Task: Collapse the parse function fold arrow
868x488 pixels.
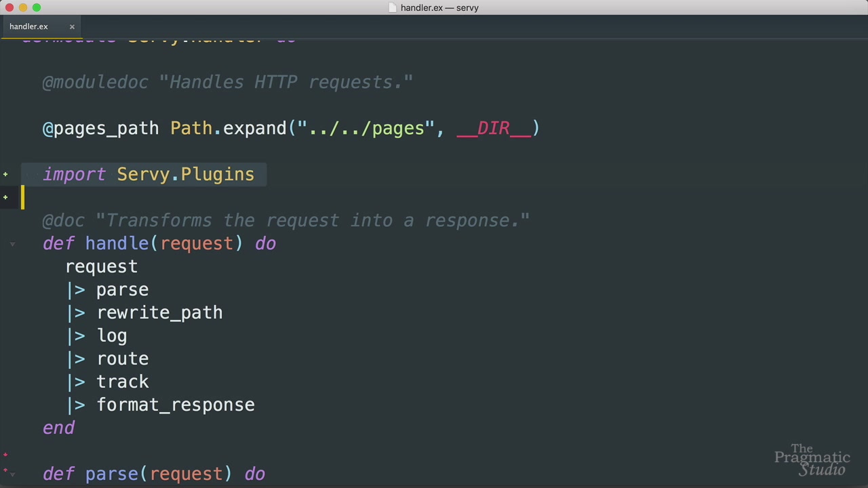Action: pos(12,474)
